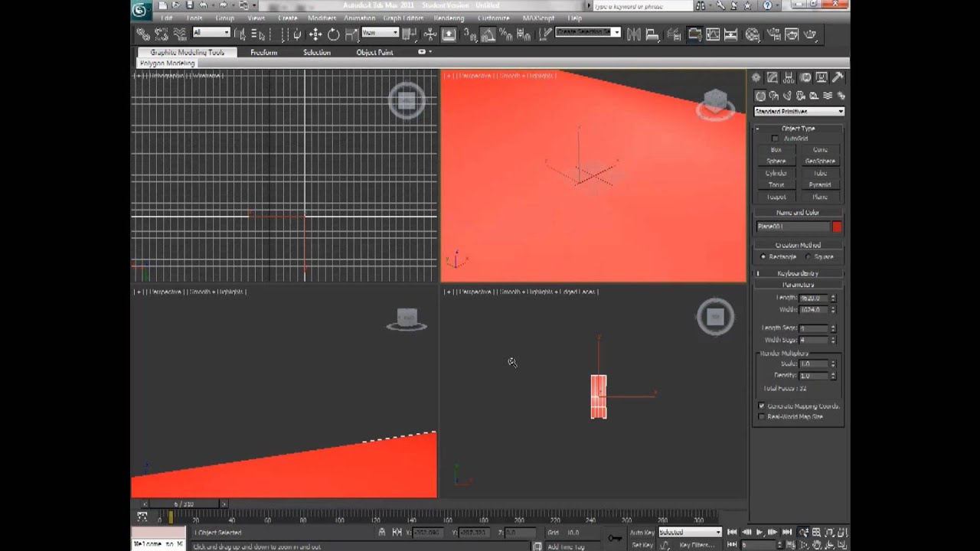Select the Shapes category icon
This screenshot has height=551, width=980.
pyautogui.click(x=774, y=96)
